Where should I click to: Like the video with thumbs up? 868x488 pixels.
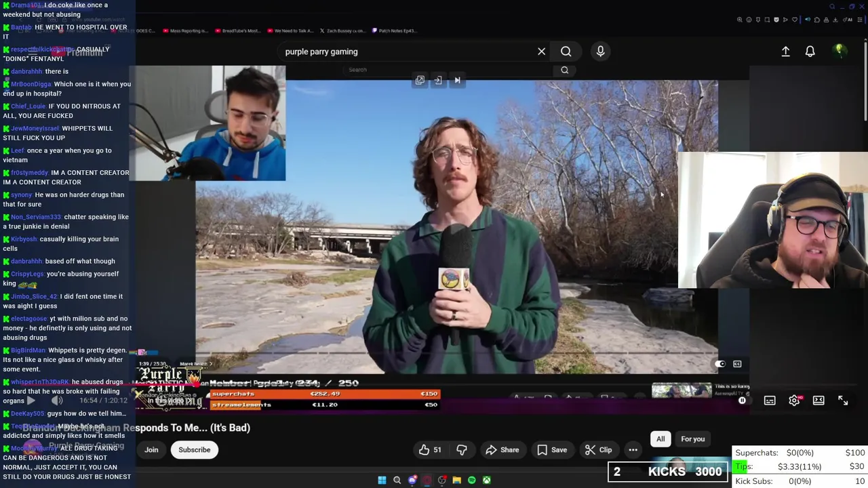pyautogui.click(x=430, y=450)
